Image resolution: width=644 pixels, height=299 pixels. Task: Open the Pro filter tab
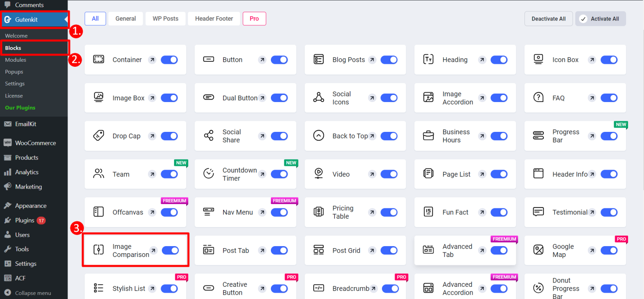[x=254, y=18]
